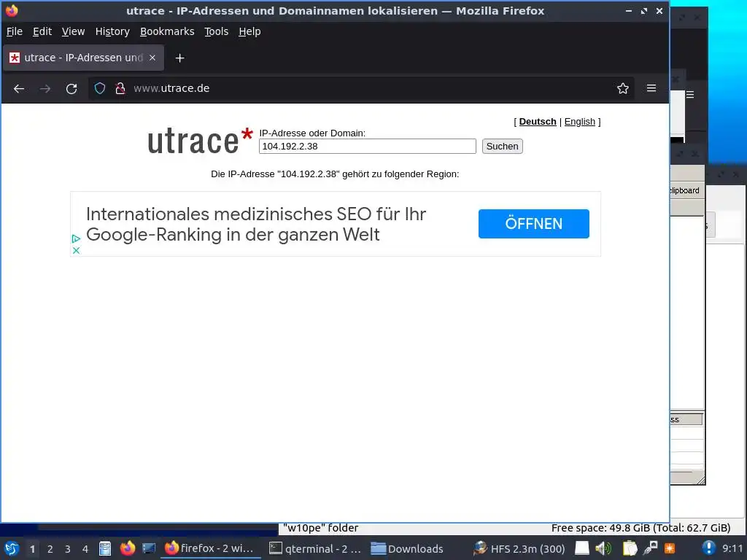747x560 pixels.
Task: Open the clipboard manager tray icon
Action: click(x=630, y=548)
